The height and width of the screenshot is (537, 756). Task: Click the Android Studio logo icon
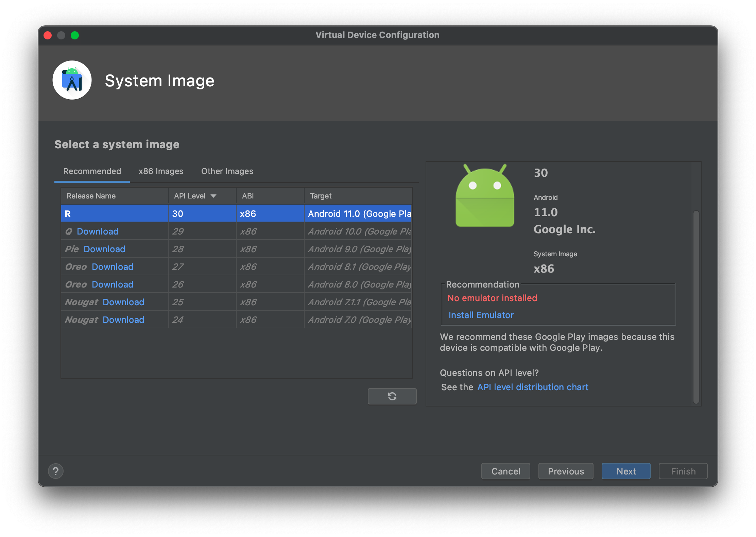(72, 80)
